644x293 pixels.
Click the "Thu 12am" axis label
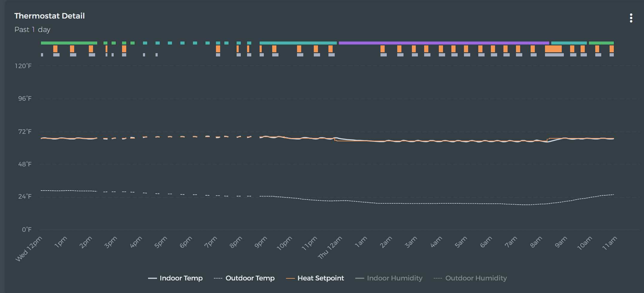330,248
